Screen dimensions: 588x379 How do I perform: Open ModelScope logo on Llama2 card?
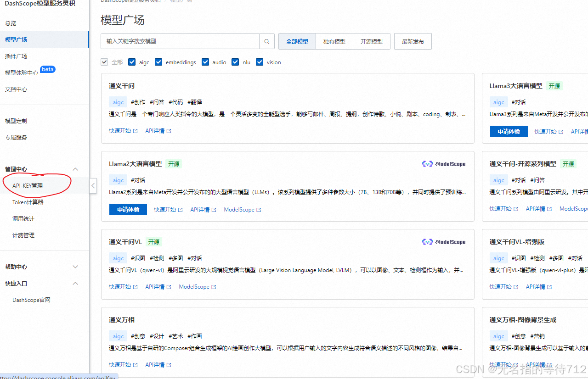tap(444, 164)
